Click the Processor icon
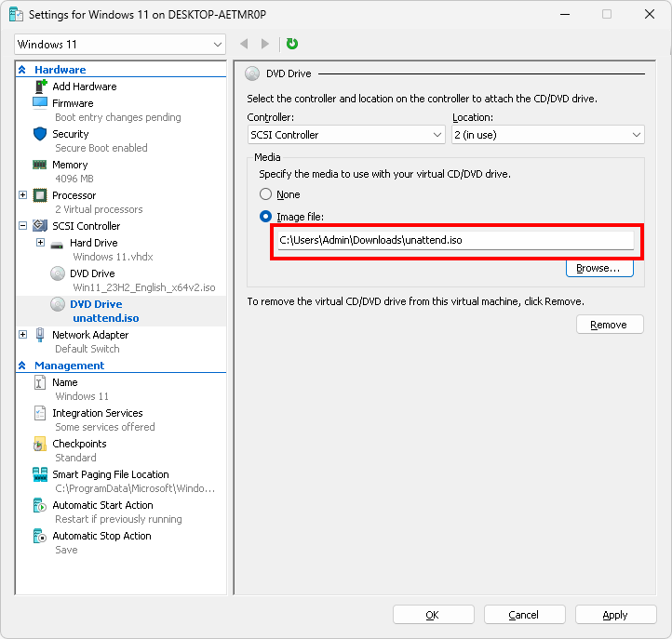The width and height of the screenshot is (672, 639). [40, 195]
